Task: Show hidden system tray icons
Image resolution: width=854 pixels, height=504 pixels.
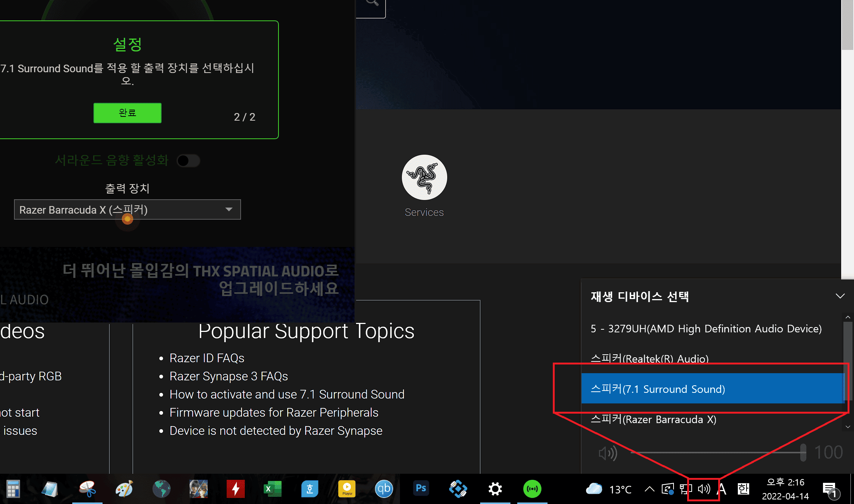Action: (x=649, y=489)
